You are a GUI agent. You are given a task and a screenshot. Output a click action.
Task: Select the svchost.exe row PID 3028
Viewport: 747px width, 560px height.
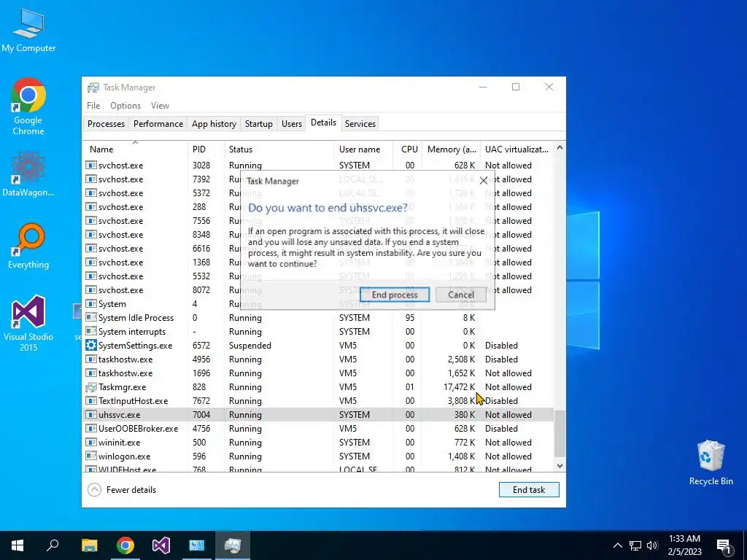[x=318, y=166]
